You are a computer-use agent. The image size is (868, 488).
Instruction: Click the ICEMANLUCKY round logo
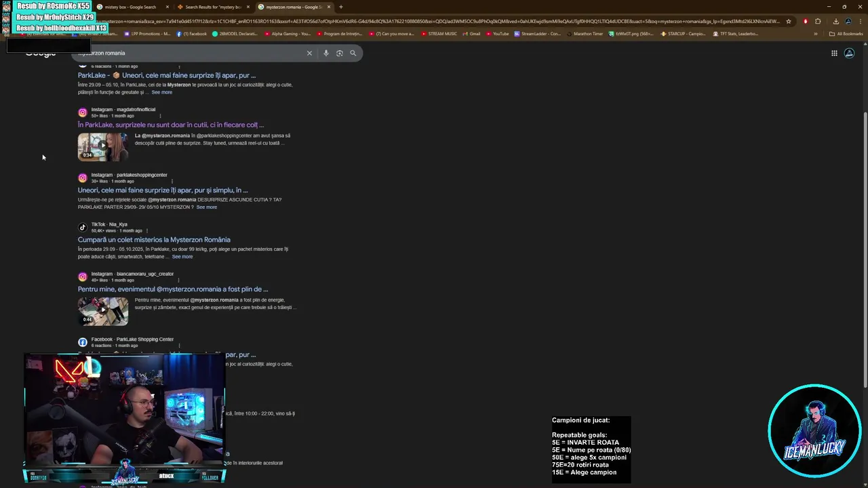coord(814,431)
